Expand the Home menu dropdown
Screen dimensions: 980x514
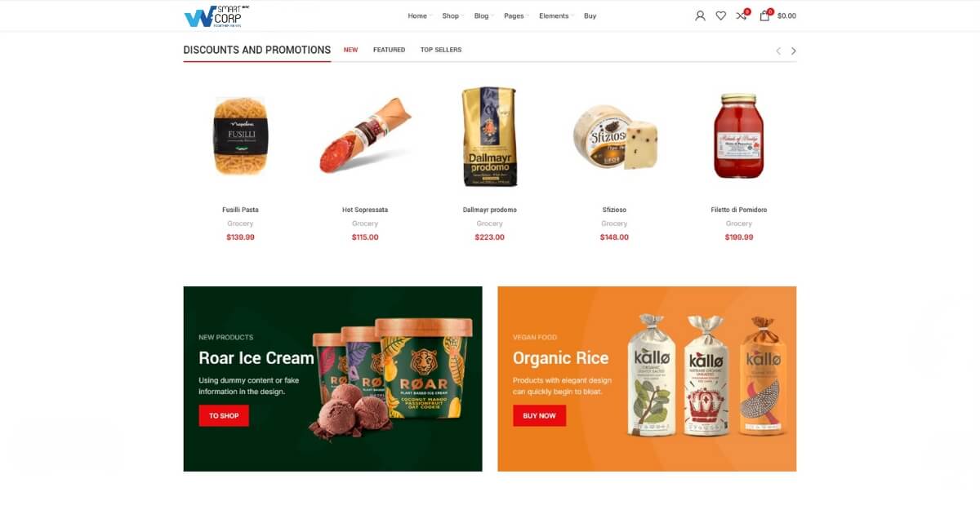pyautogui.click(x=420, y=16)
